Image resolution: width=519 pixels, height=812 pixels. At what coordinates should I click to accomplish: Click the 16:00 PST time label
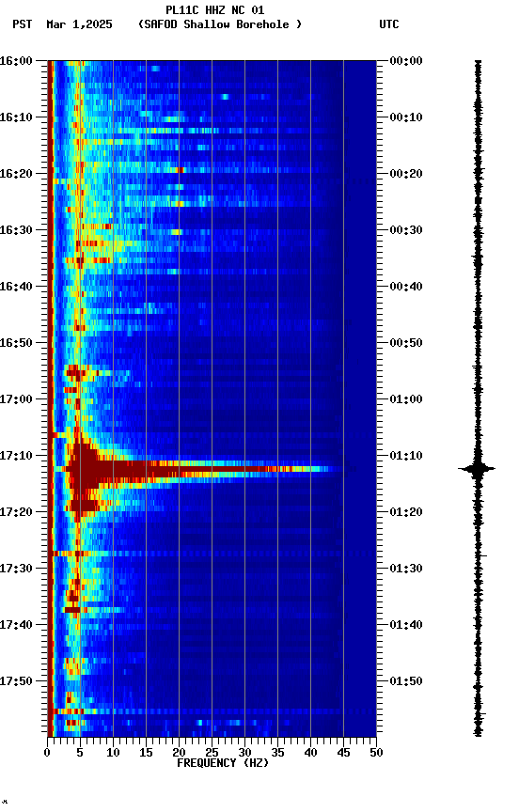[16, 60]
